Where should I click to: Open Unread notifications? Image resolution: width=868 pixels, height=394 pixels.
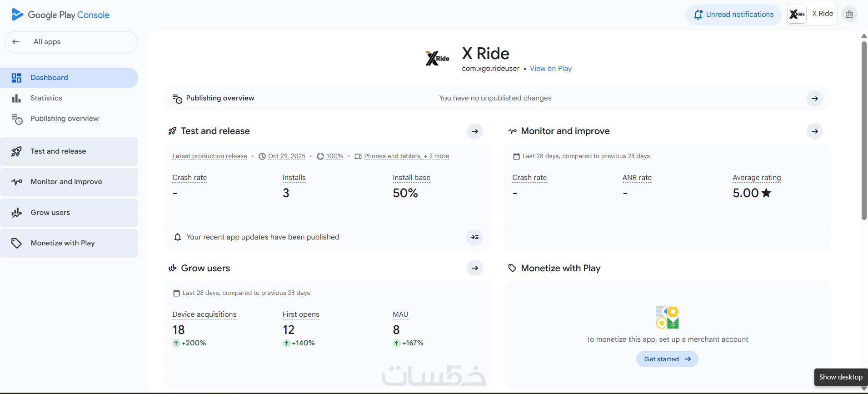click(x=733, y=15)
